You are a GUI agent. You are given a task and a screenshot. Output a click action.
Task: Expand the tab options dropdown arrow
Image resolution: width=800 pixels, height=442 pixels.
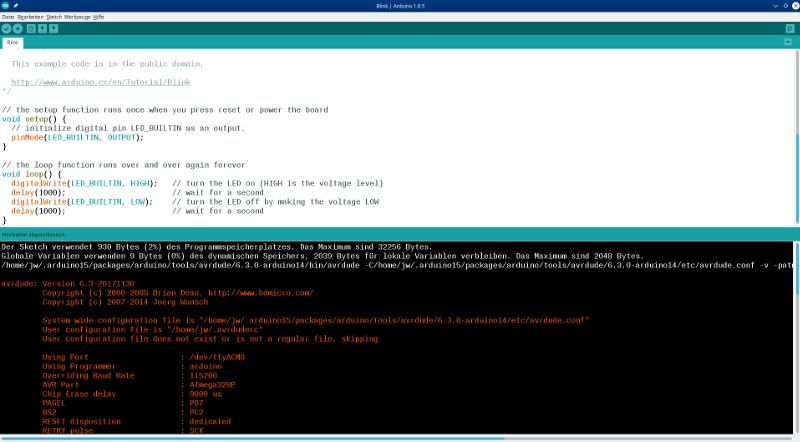(790, 43)
